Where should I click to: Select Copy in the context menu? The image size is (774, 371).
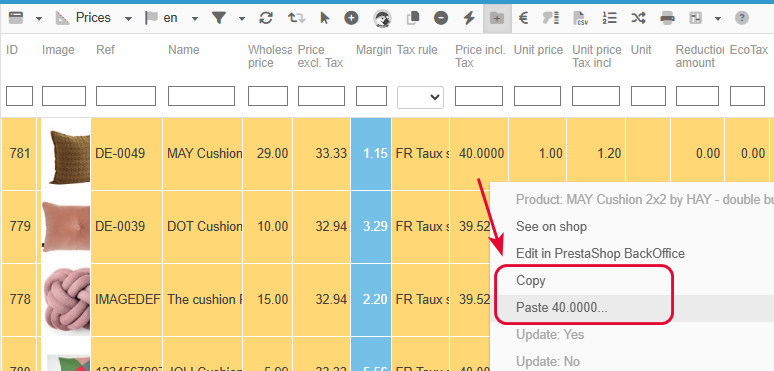tap(531, 280)
